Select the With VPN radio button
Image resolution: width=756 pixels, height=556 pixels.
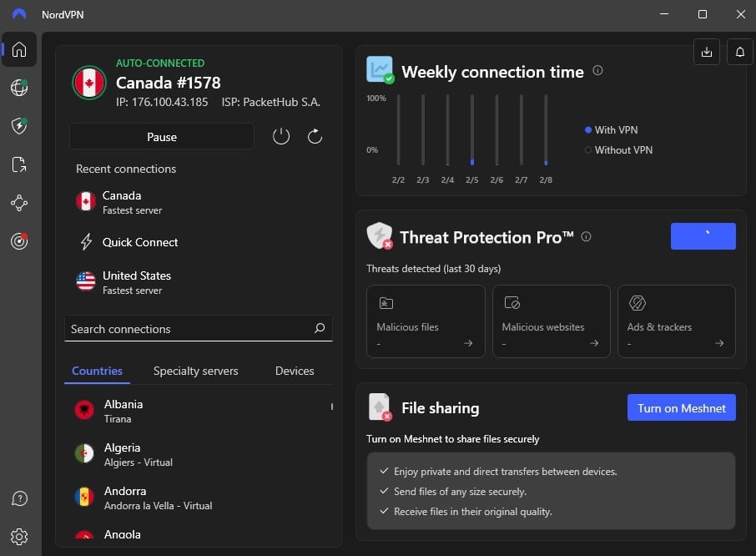[587, 129]
